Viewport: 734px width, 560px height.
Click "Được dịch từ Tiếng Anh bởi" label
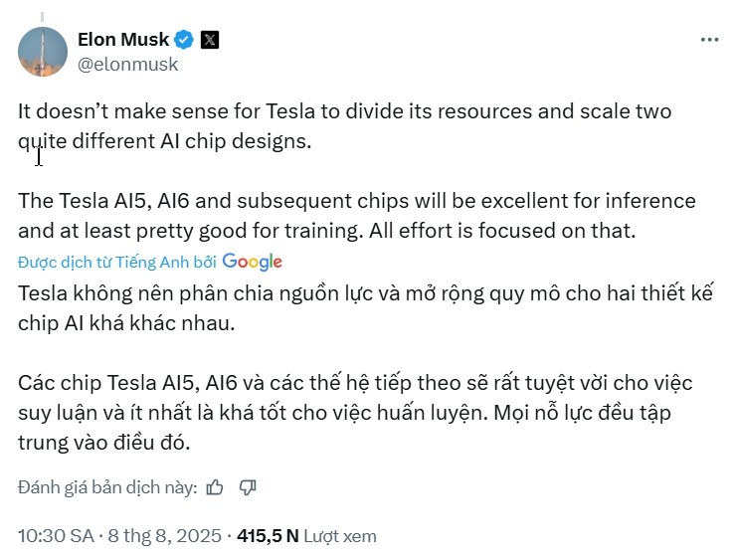click(x=117, y=262)
